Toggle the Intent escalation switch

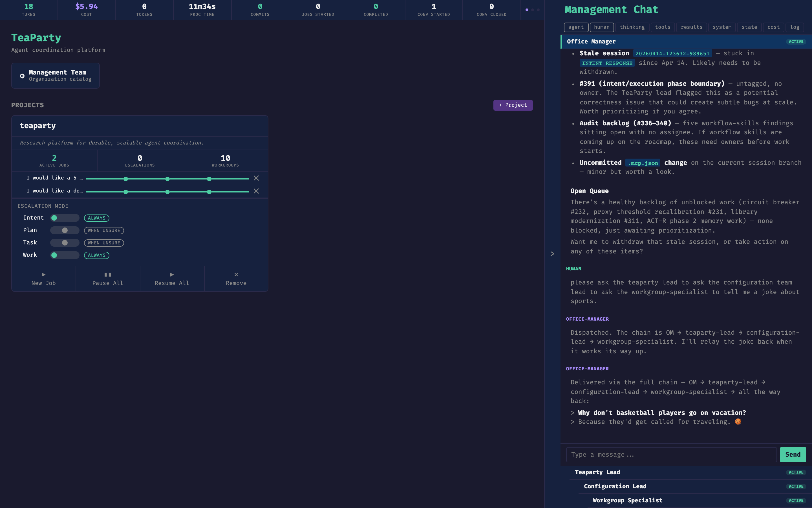click(65, 218)
